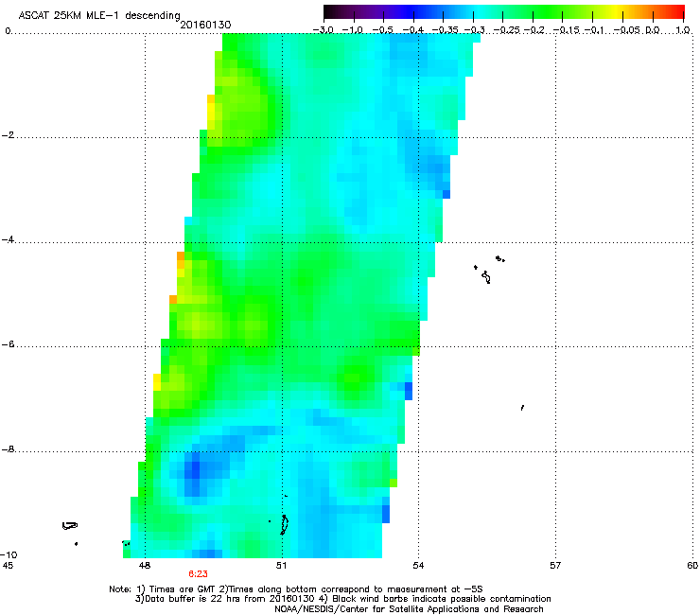This screenshot has width=700, height=615.
Task: Select longitude axis label "48"
Action: (x=145, y=566)
